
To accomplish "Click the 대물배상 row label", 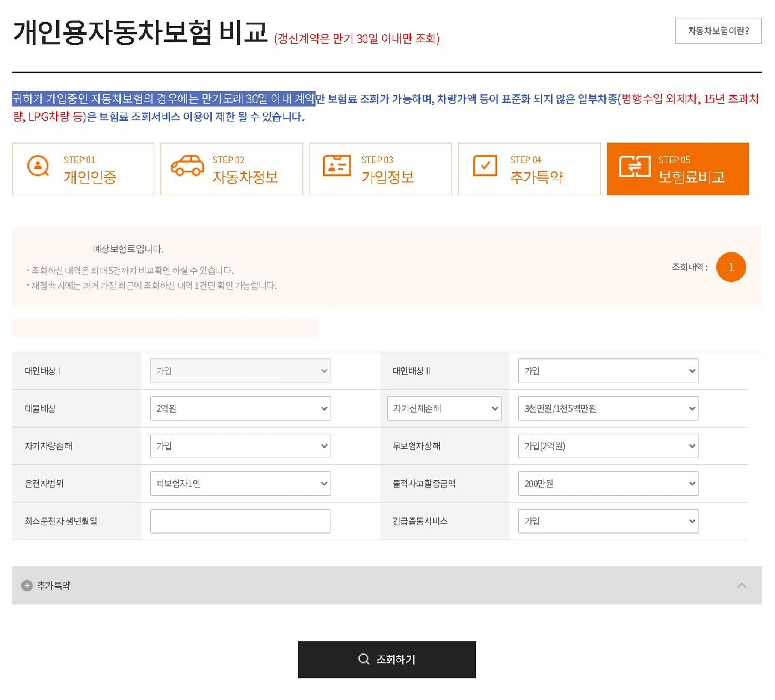I will point(40,408).
